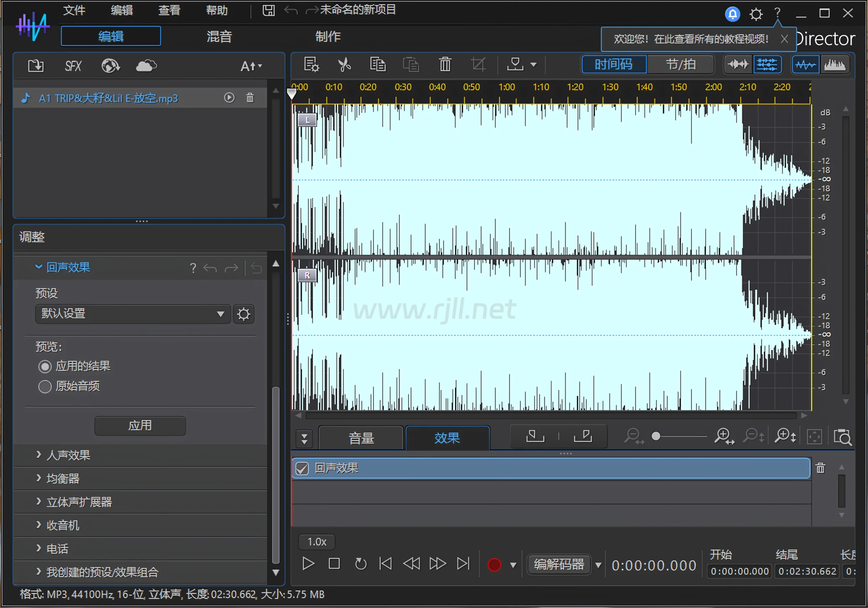Click the 节/拍 button
Image resolution: width=868 pixels, height=608 pixels.
680,65
